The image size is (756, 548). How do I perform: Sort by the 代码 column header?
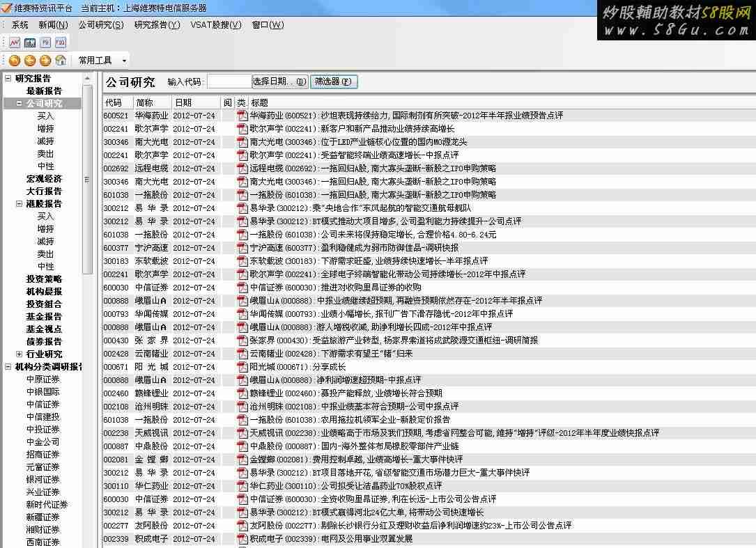click(x=118, y=102)
